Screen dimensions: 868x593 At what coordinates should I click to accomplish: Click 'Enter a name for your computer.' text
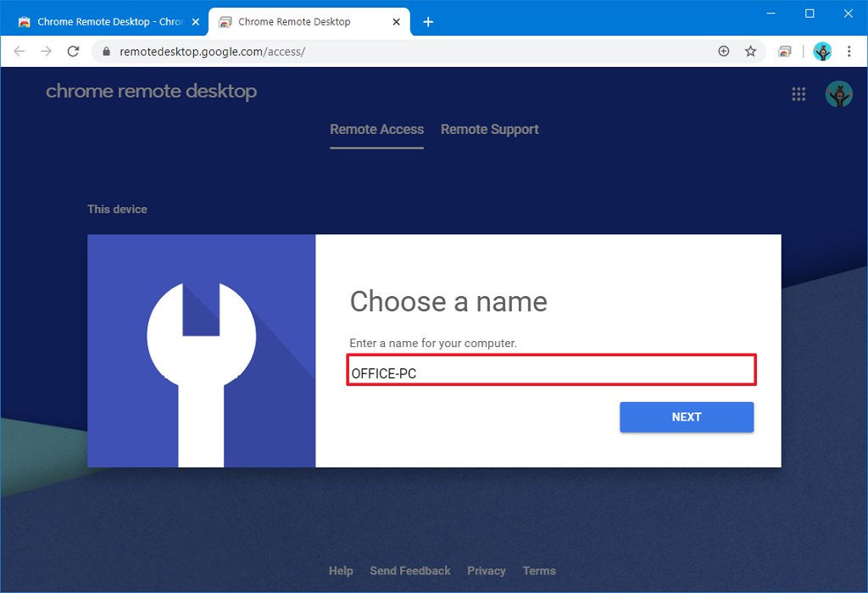pos(433,343)
